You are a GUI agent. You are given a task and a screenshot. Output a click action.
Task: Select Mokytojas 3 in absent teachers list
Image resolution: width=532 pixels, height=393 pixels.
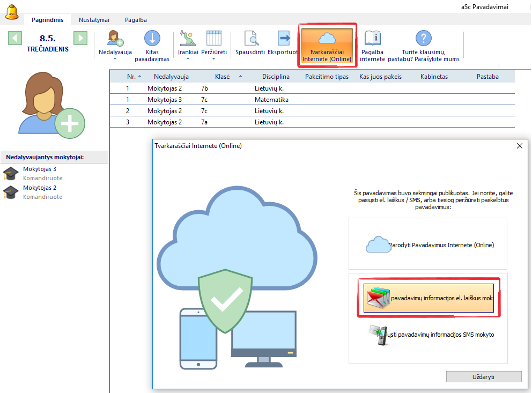[40, 169]
